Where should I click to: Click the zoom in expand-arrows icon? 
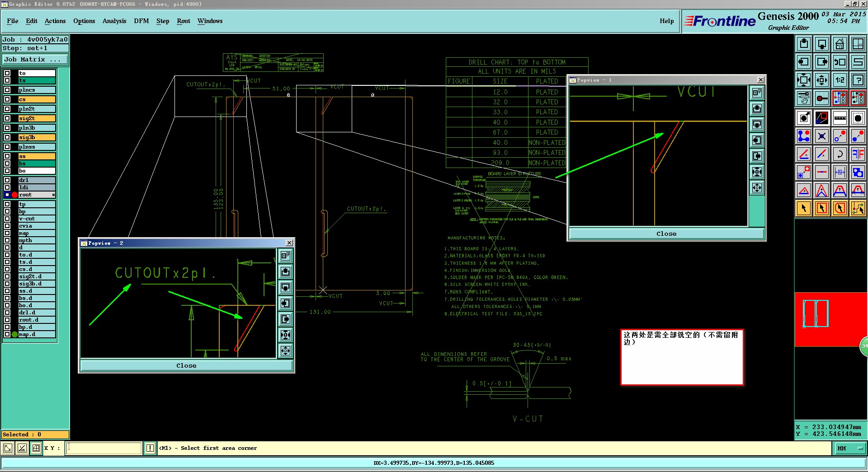point(804,80)
